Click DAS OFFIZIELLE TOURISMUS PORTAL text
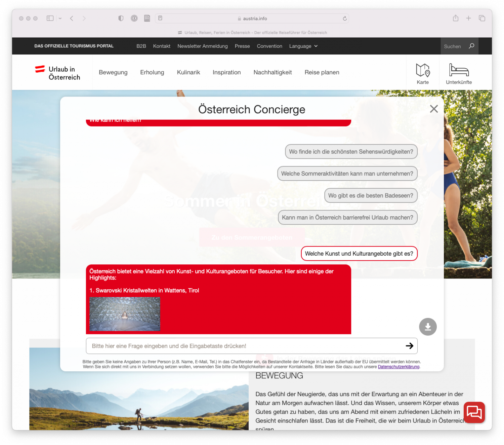The height and width of the screenshot is (445, 504). (74, 46)
